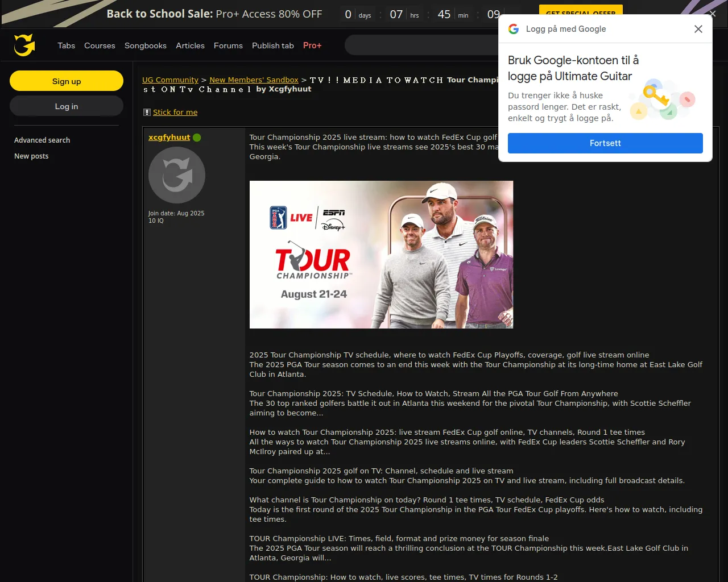
Task: Open New posts link
Action: [x=31, y=156]
